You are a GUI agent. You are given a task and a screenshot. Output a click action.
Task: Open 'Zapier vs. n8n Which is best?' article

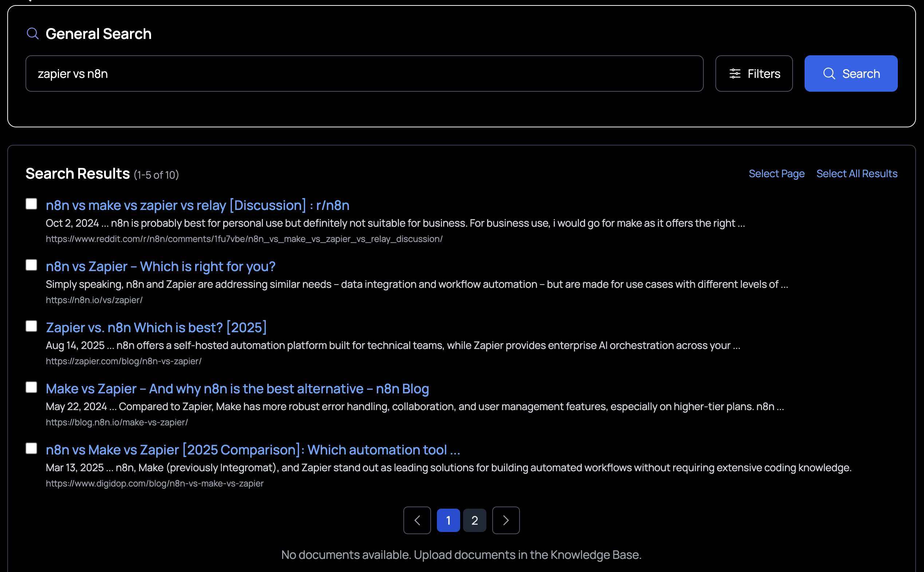[x=156, y=327]
